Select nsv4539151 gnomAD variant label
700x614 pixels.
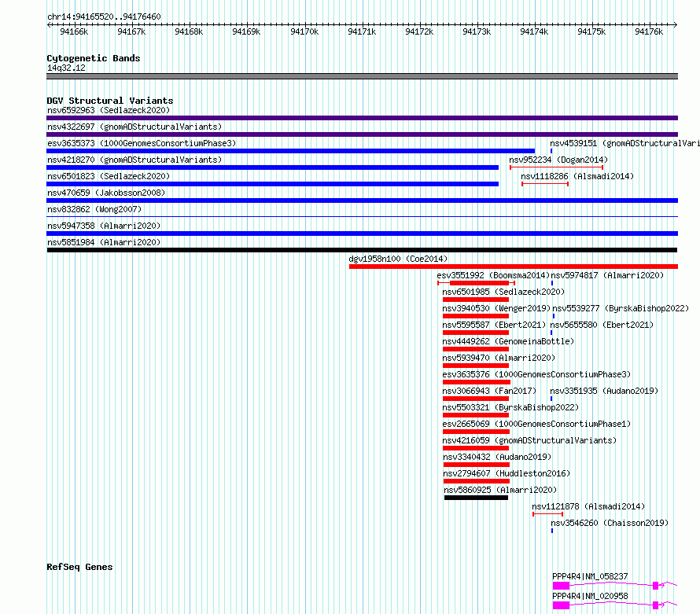pos(624,143)
